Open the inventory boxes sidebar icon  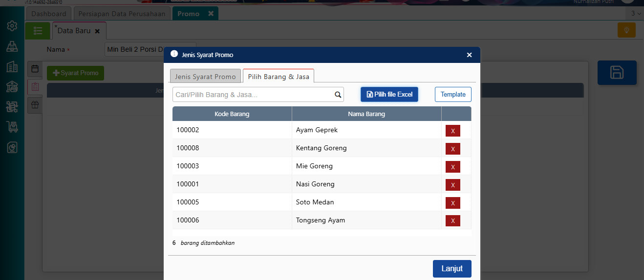tap(12, 107)
